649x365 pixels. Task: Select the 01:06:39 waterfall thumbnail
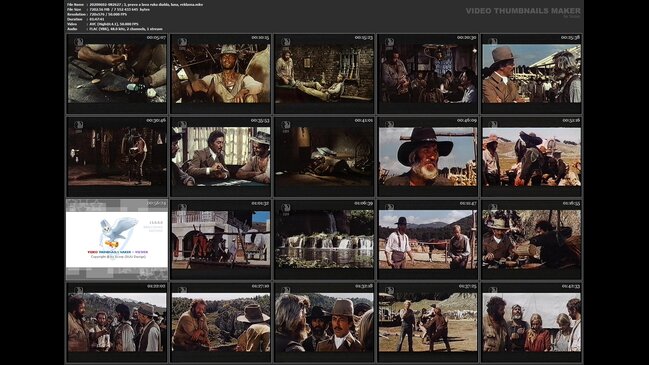point(324,240)
